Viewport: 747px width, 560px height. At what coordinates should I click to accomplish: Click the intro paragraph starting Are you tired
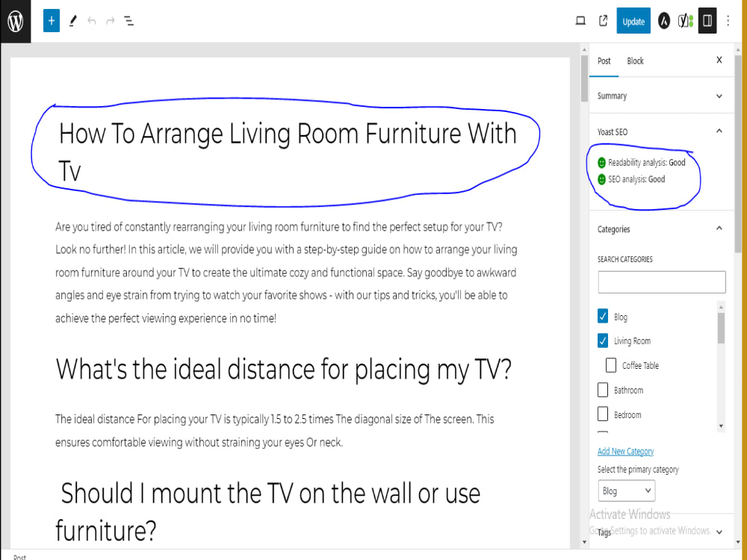coord(286,273)
